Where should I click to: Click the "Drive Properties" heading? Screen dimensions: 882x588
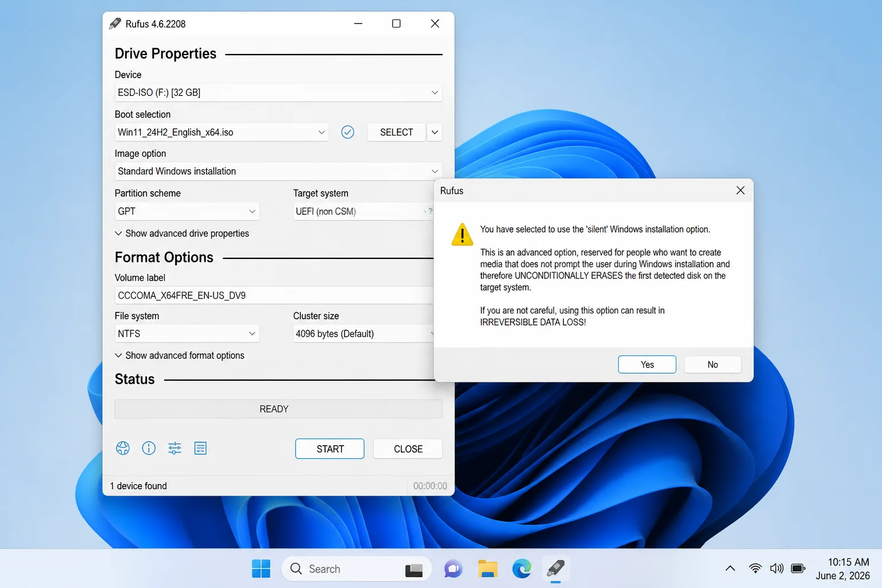[165, 53]
